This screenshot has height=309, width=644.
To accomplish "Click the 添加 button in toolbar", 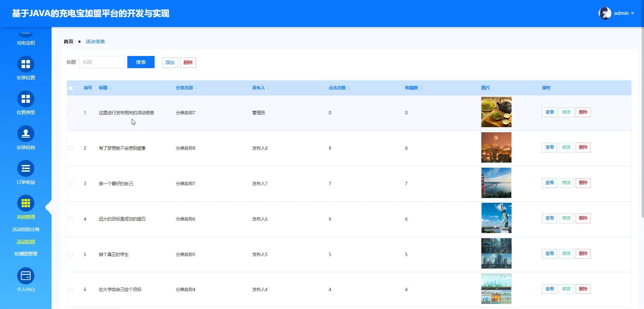I will point(170,62).
